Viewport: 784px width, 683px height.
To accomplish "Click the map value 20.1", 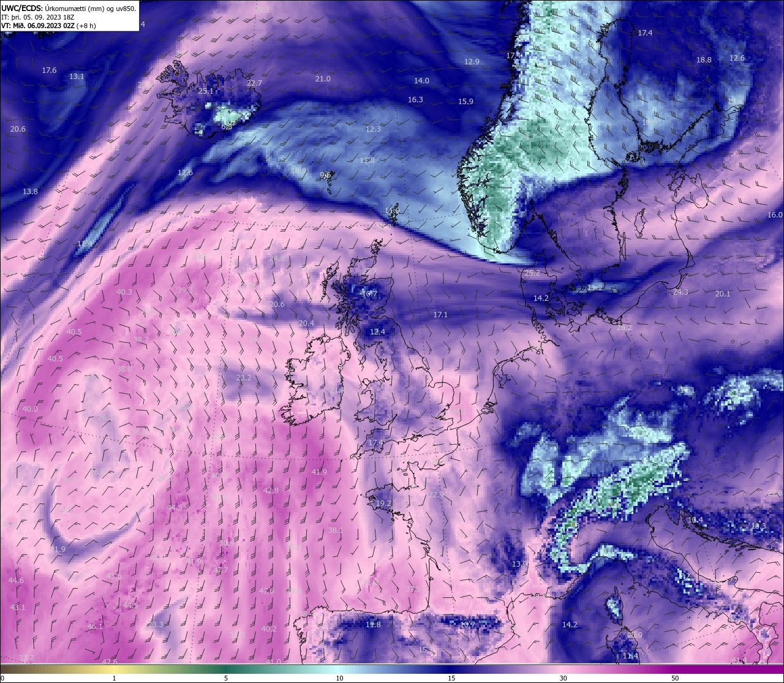I will [x=723, y=294].
